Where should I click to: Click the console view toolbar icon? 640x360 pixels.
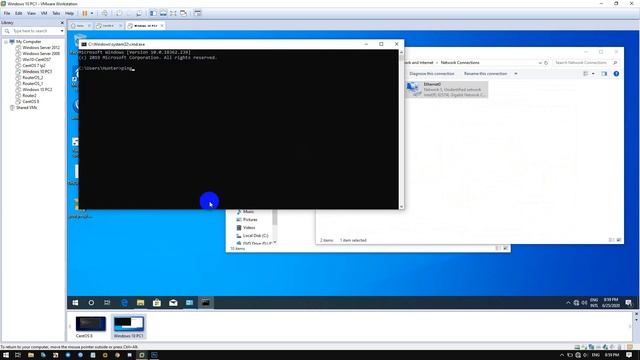198,13
